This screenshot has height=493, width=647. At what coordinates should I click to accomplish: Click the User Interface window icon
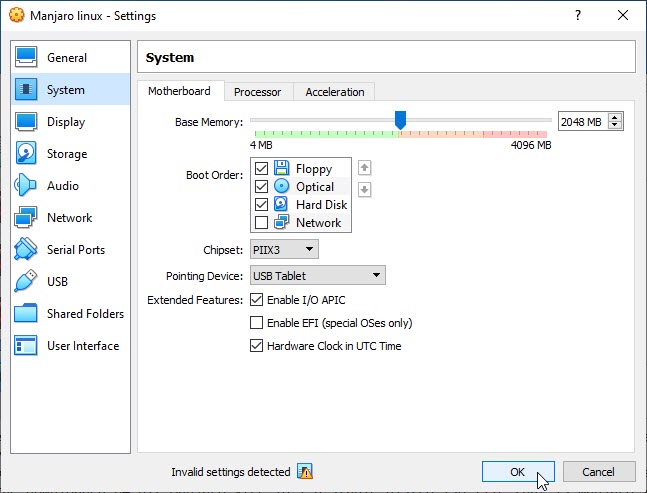(26, 345)
